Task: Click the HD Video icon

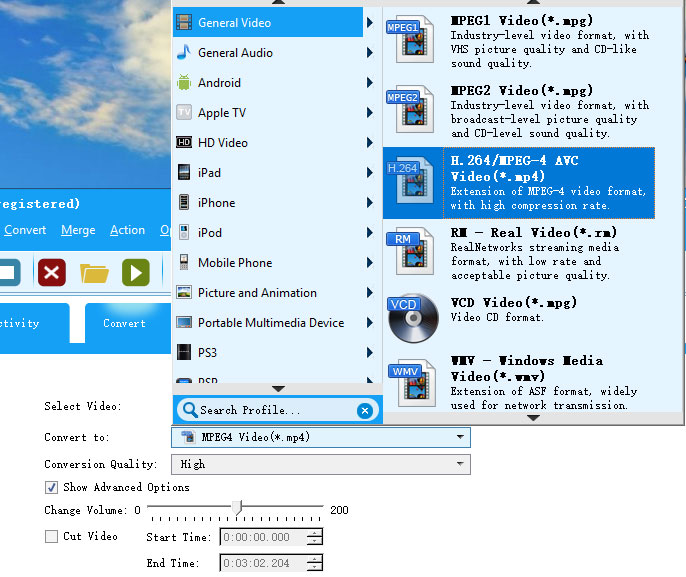Action: pos(184,142)
